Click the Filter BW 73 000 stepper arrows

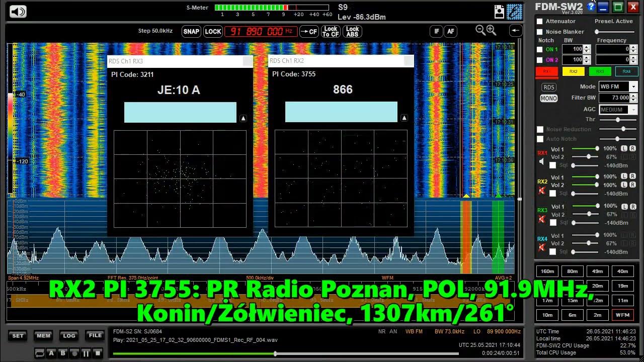point(633,98)
